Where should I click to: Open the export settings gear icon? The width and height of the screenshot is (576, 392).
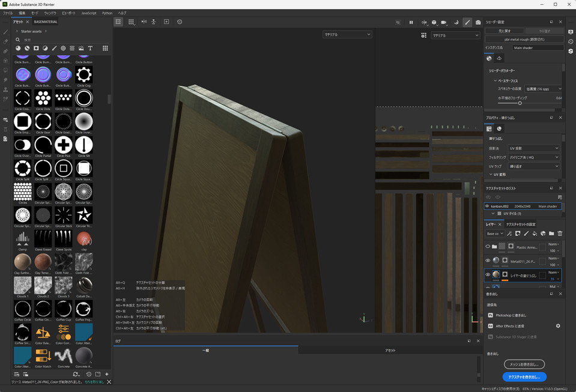[557, 326]
